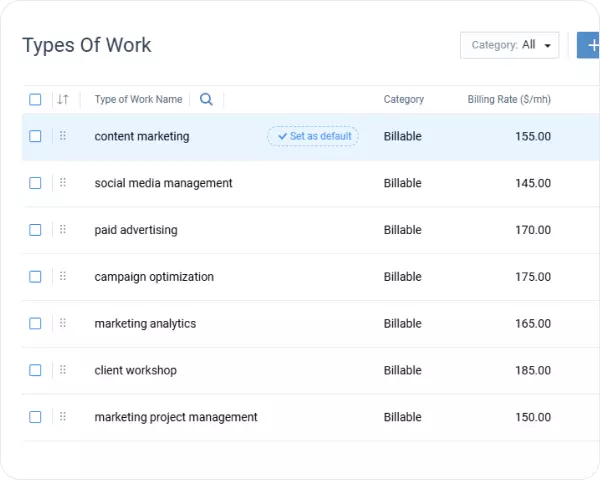Toggle the select-all checkbox in header
This screenshot has width=600, height=480.
[x=35, y=100]
